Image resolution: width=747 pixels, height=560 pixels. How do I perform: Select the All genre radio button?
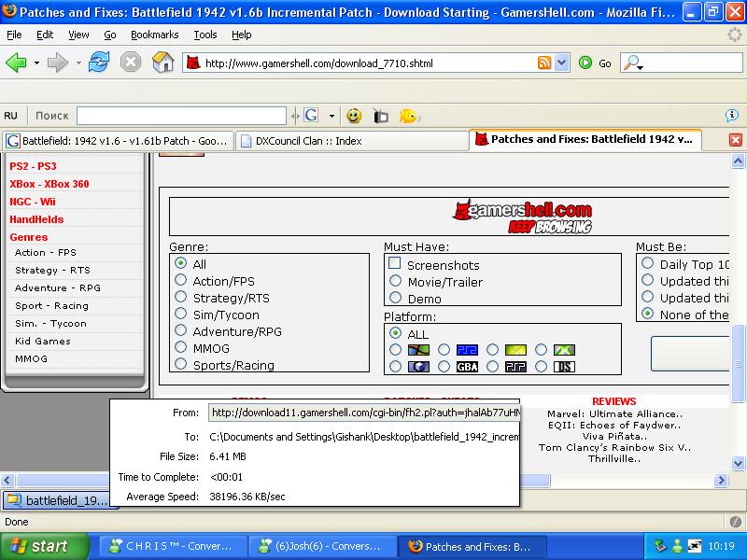pyautogui.click(x=180, y=263)
